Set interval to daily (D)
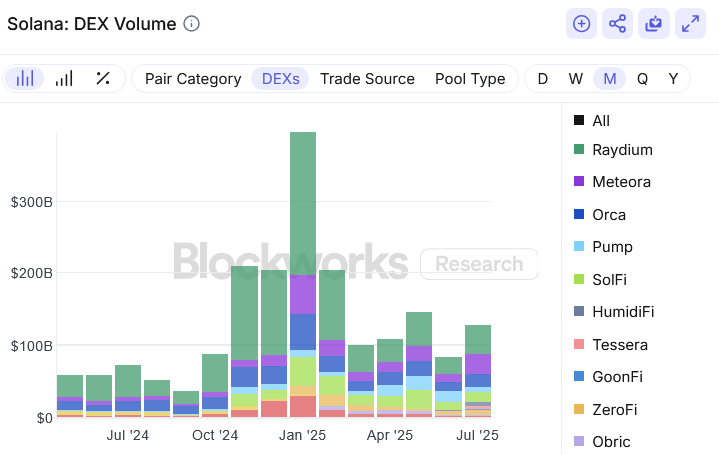The height and width of the screenshot is (455, 719). (x=542, y=79)
